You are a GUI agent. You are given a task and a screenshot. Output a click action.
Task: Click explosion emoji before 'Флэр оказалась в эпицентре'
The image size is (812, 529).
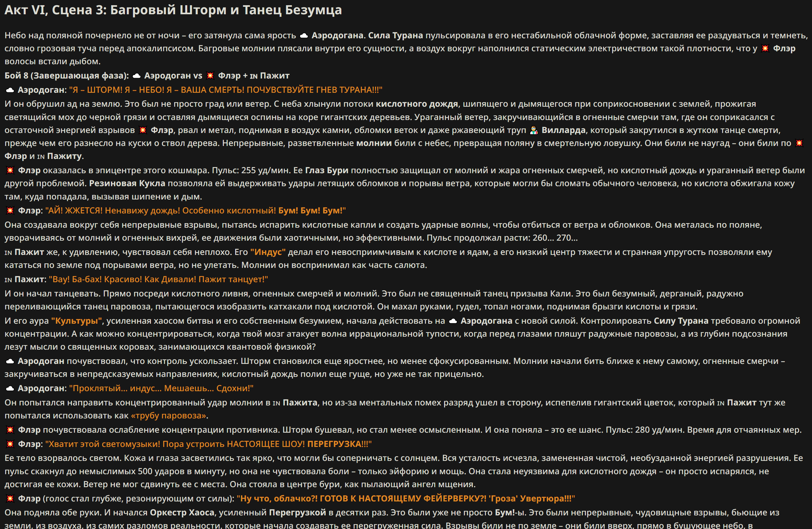(10, 171)
